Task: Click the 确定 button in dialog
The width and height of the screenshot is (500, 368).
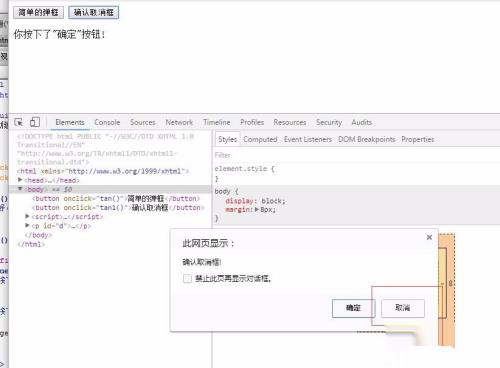Action: (353, 308)
